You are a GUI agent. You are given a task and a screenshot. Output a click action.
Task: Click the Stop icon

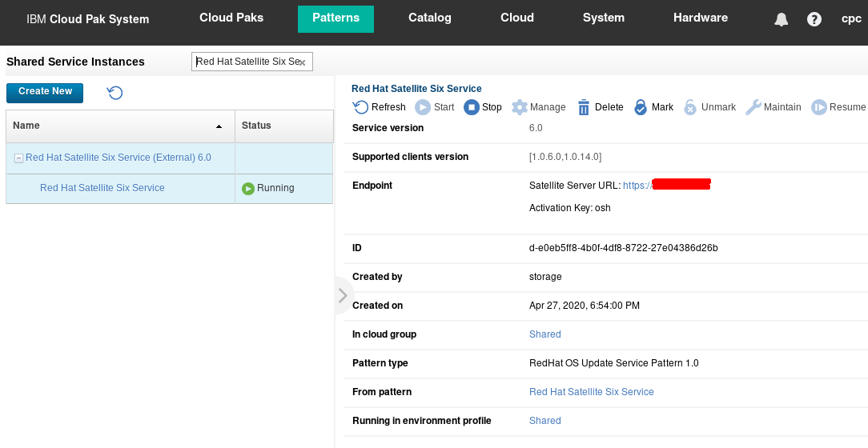(x=471, y=107)
